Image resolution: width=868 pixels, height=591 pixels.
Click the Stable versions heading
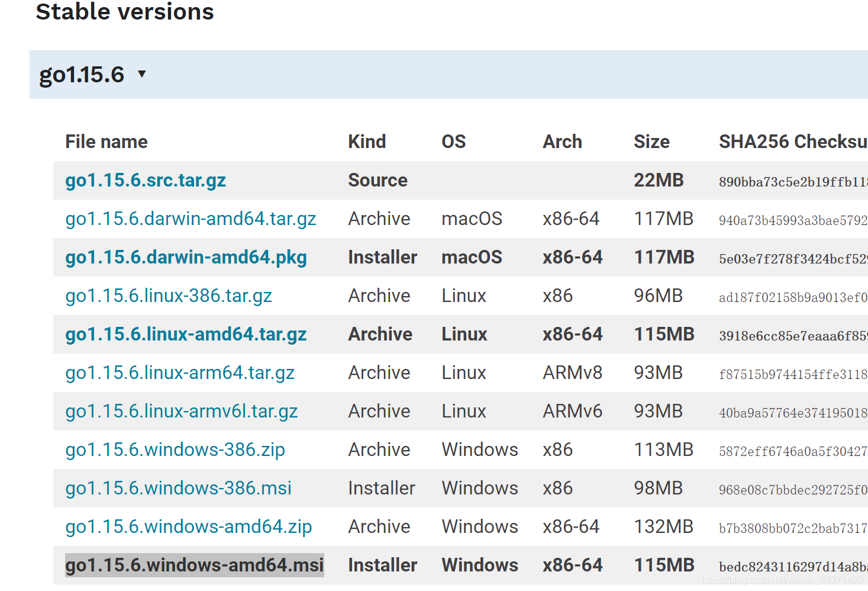125,11
